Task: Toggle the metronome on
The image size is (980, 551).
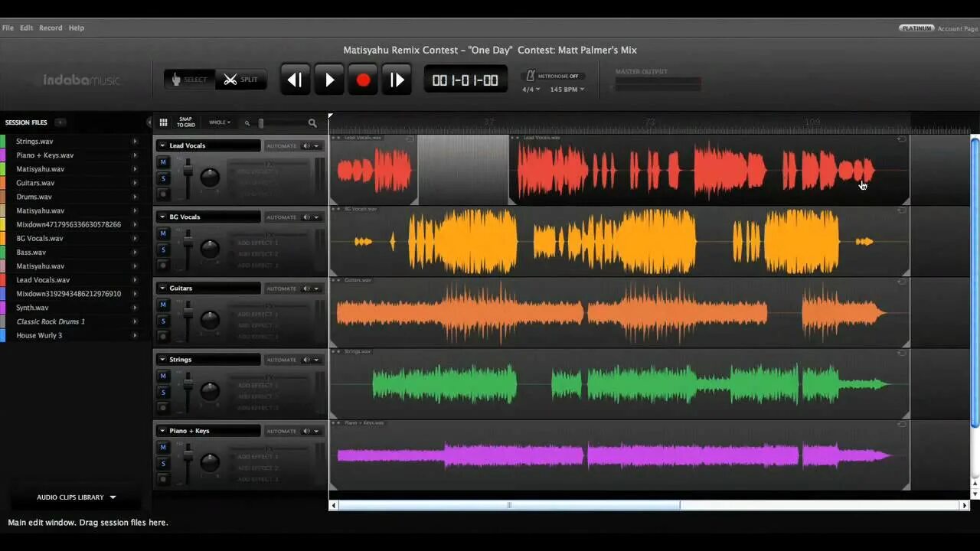Action: 553,76
